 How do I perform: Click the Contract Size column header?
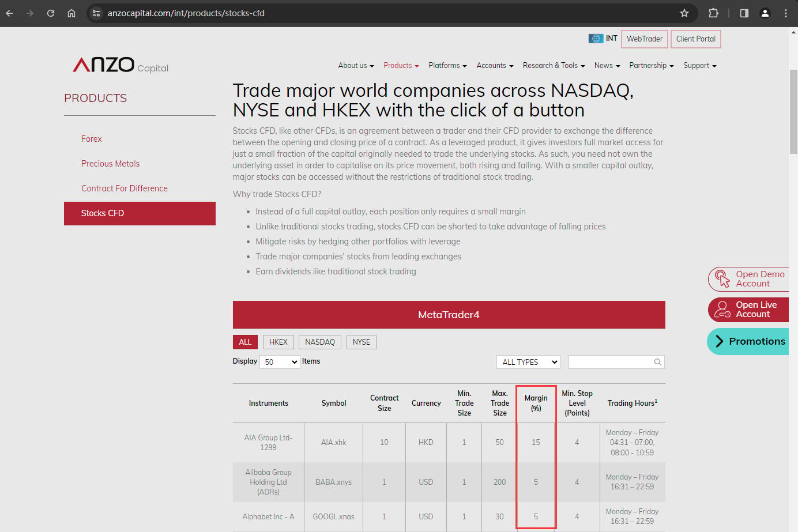[x=385, y=403]
